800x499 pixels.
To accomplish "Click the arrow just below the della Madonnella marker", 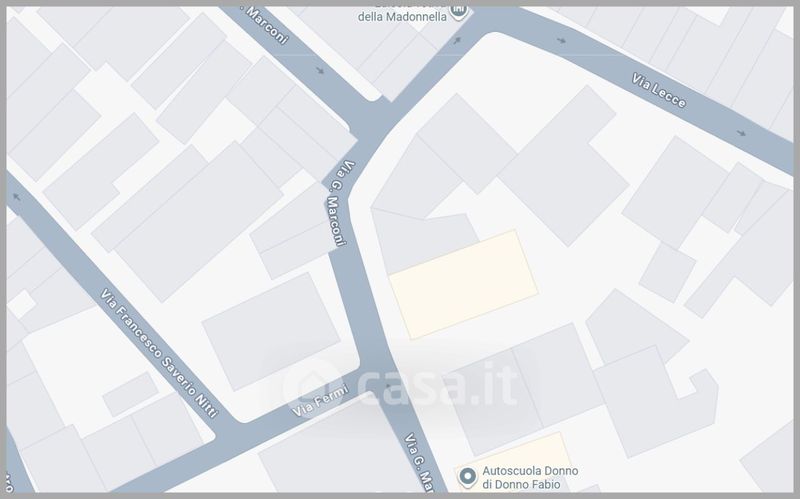I will pyautogui.click(x=457, y=40).
